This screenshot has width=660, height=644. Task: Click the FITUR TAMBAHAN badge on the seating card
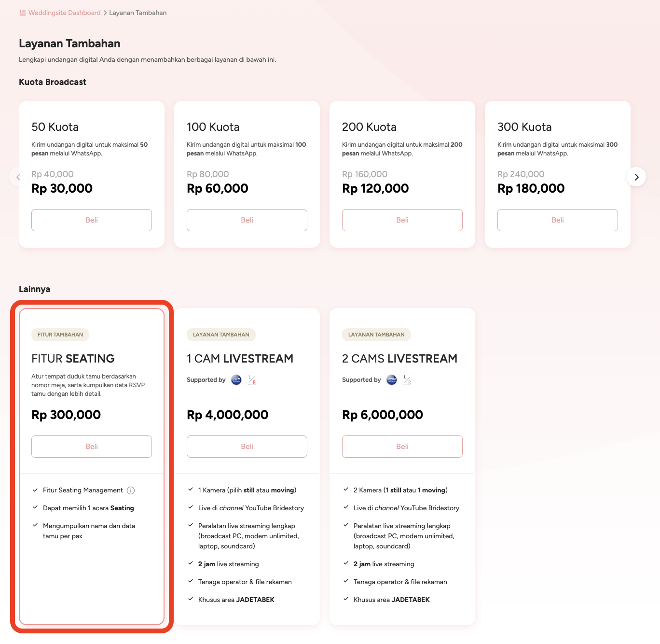coord(60,335)
